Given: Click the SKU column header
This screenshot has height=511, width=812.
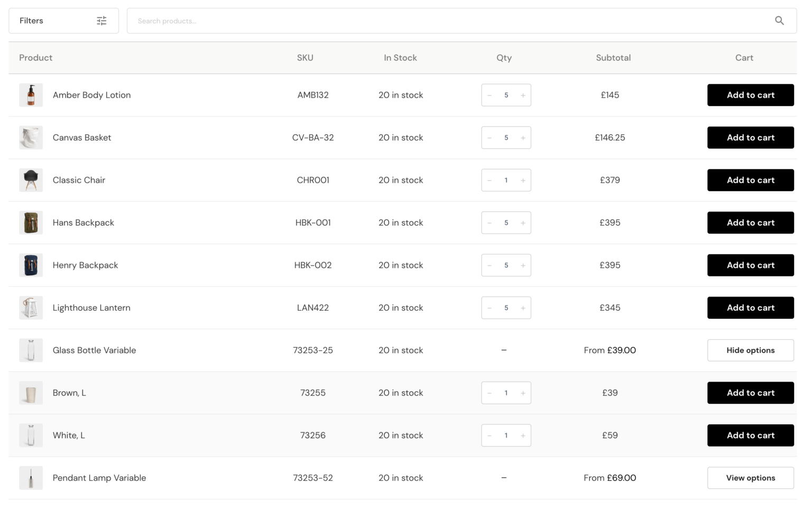Looking at the screenshot, I should click(305, 58).
